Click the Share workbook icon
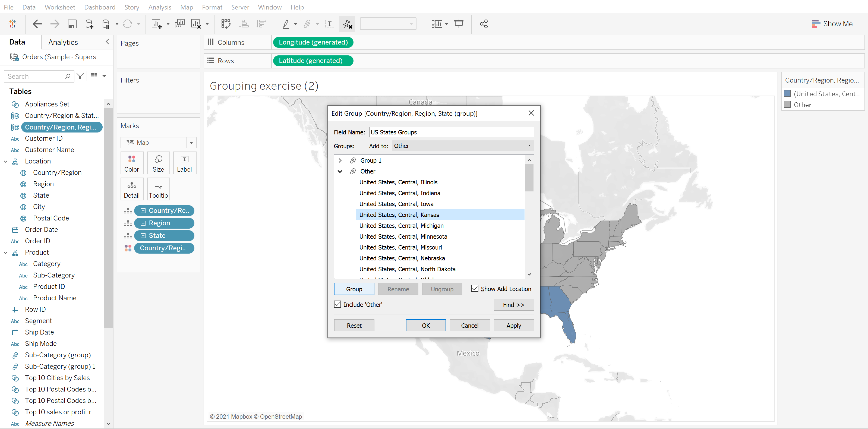868x429 pixels. point(484,24)
